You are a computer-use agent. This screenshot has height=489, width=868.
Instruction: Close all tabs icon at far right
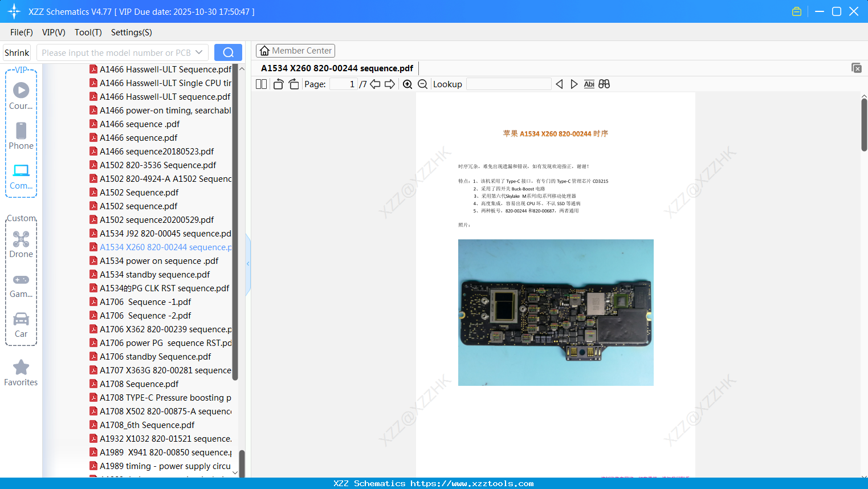click(x=857, y=68)
